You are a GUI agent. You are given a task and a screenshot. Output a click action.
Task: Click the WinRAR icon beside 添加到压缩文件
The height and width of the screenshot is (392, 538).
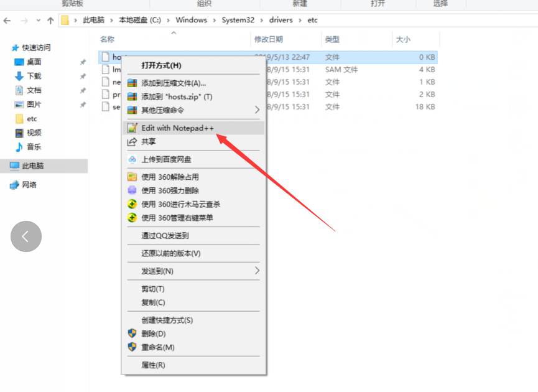[132, 83]
